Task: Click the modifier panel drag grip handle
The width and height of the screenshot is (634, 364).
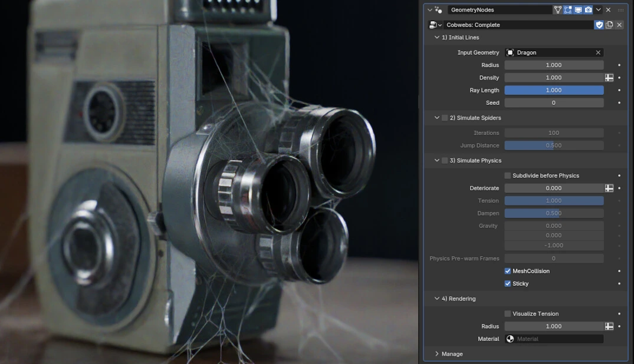Action: click(x=620, y=9)
